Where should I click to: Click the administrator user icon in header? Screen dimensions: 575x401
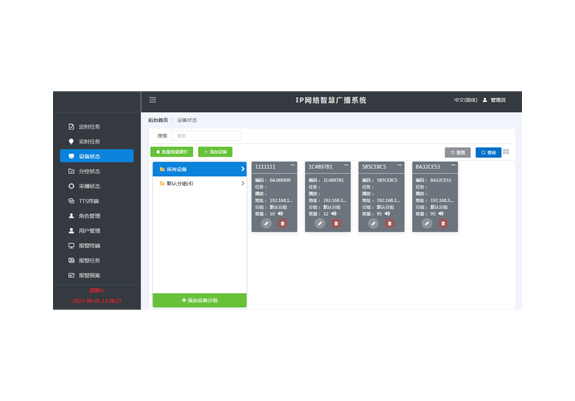485,100
